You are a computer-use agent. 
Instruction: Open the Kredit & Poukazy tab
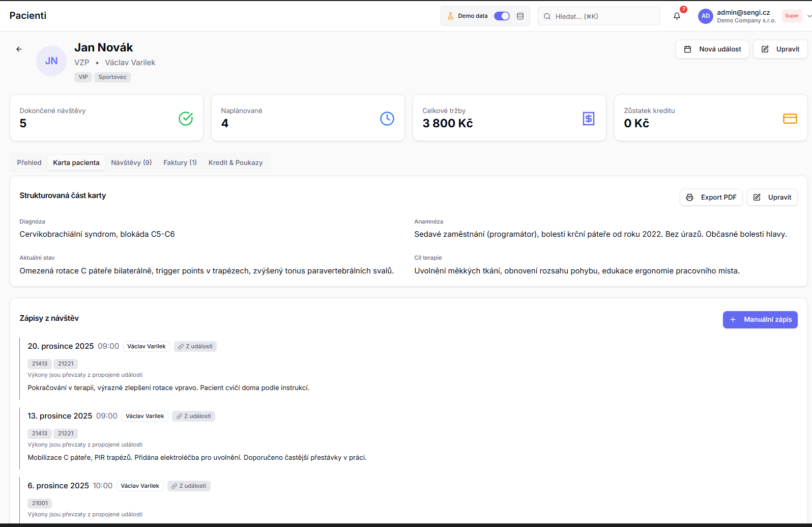236,162
